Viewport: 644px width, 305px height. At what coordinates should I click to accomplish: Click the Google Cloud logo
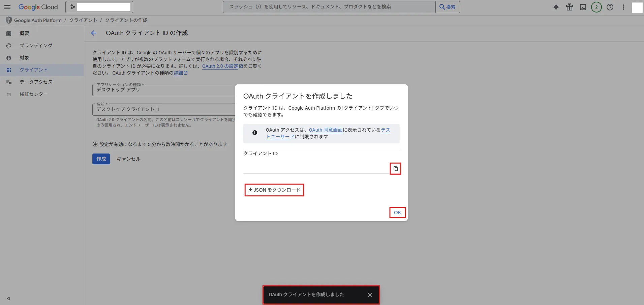point(38,7)
